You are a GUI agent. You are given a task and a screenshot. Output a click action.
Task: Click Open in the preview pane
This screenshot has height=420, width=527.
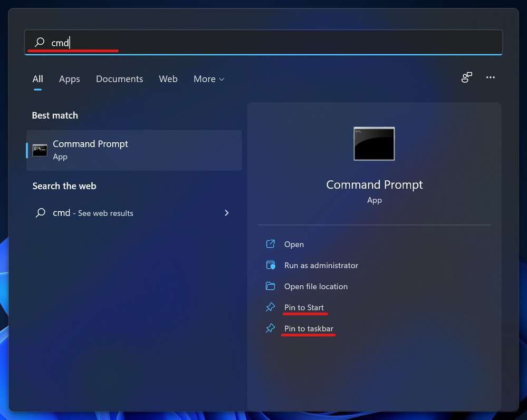[x=294, y=245]
